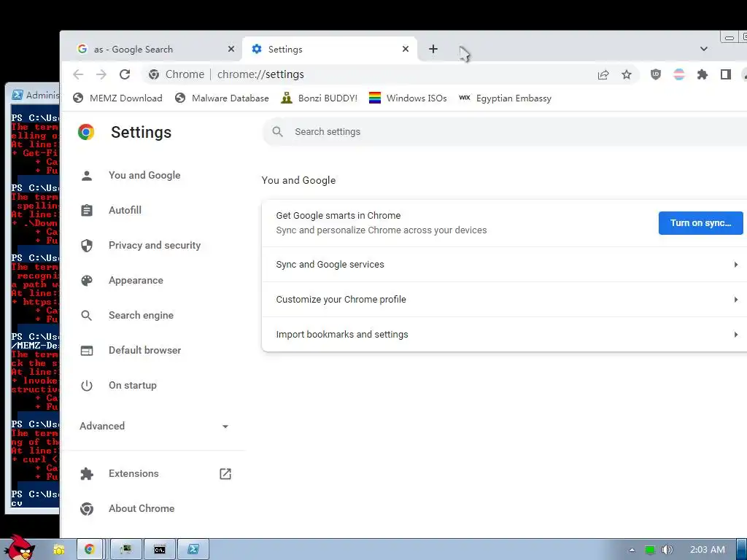Open the Chrome taskbar button
Image resolution: width=747 pixels, height=560 pixels.
pyautogui.click(x=90, y=550)
